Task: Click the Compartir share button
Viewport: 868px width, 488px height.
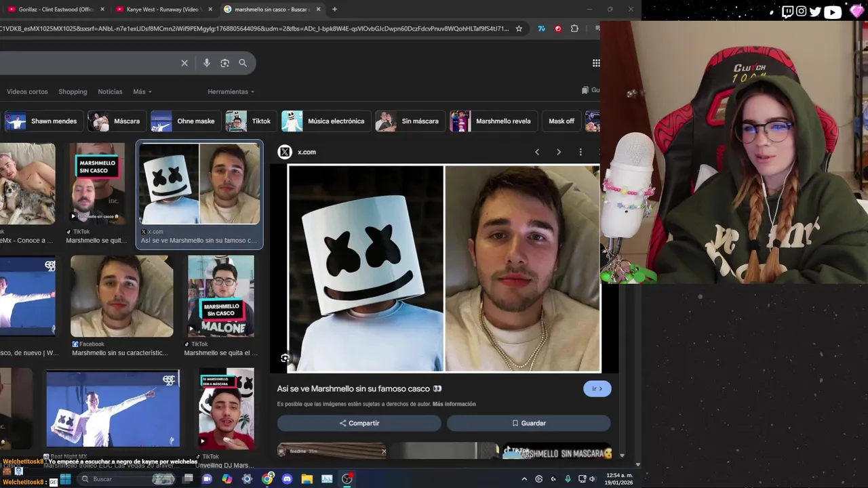Action: [359, 423]
